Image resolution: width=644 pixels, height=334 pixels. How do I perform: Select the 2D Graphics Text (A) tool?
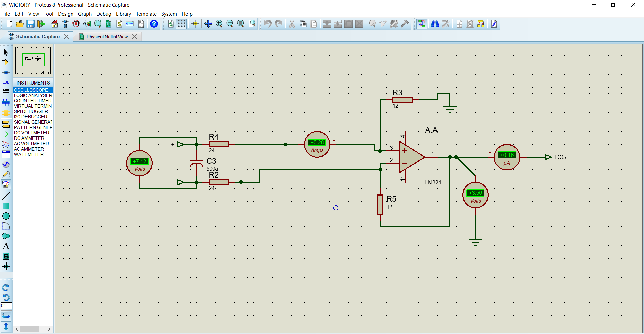pos(6,246)
